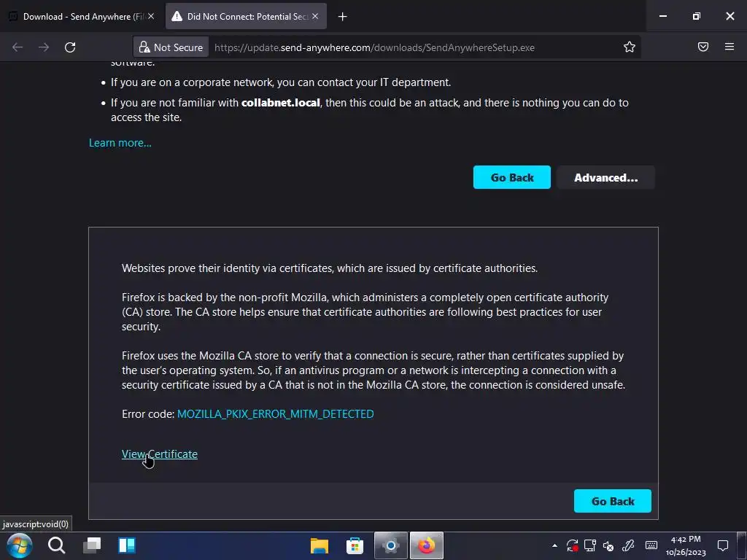
Task: Open the Firefox hamburger menu
Action: 729,47
